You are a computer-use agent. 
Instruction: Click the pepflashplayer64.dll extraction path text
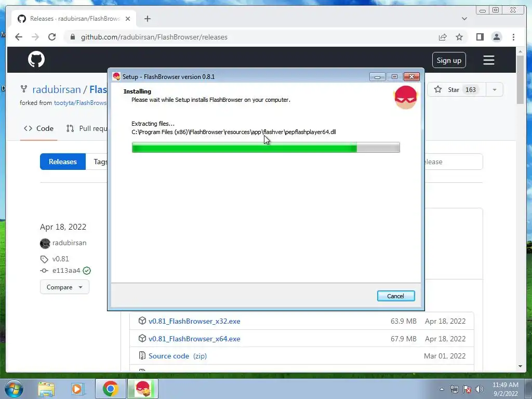click(x=234, y=132)
